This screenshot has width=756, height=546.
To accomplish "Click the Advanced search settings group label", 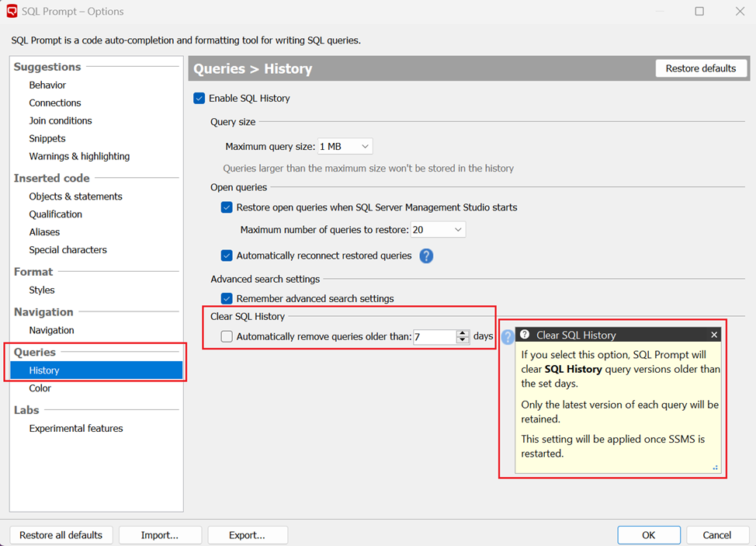I will [265, 280].
